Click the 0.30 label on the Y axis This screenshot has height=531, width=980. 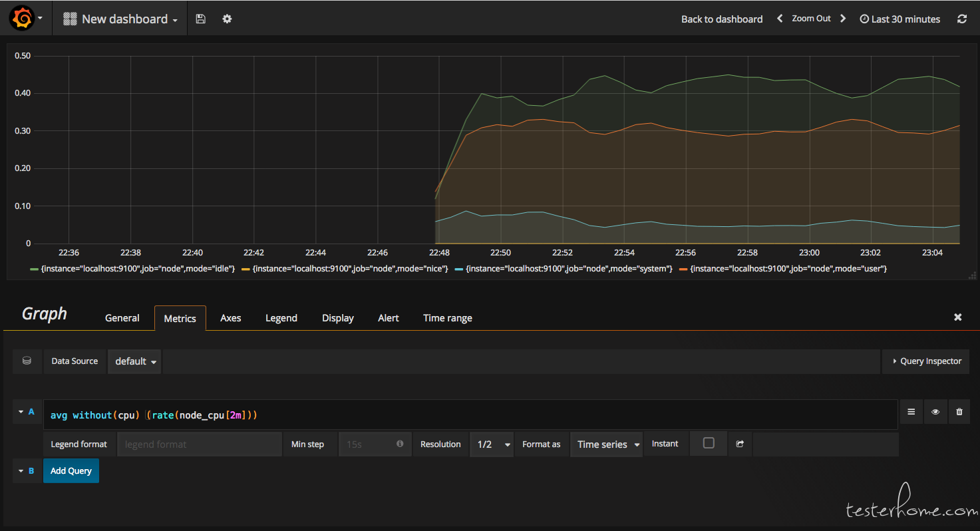click(x=23, y=131)
